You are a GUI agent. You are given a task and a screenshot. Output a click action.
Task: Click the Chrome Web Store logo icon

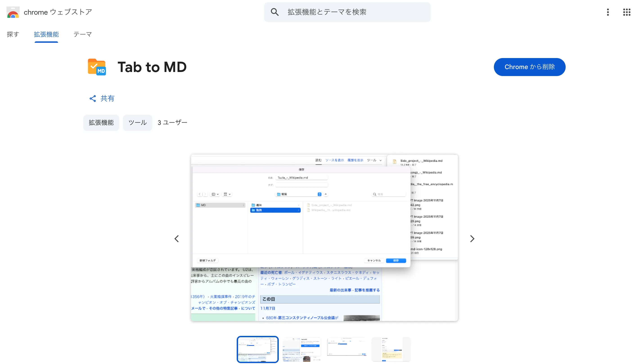pyautogui.click(x=13, y=12)
